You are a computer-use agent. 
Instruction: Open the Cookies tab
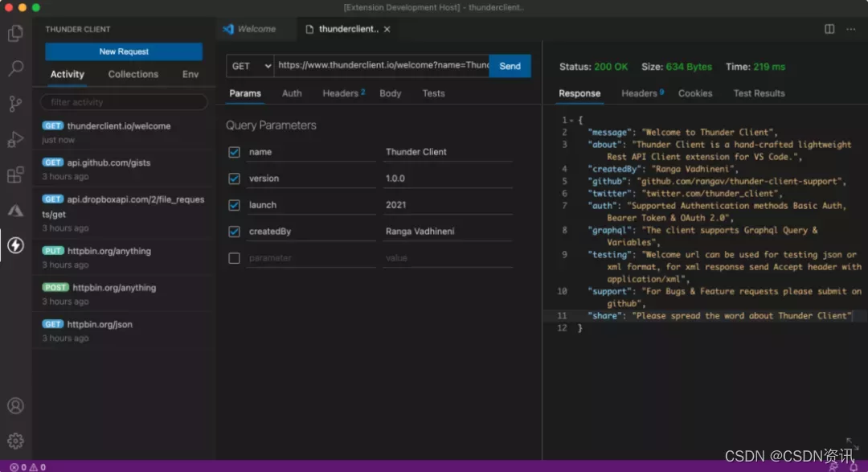(x=695, y=93)
